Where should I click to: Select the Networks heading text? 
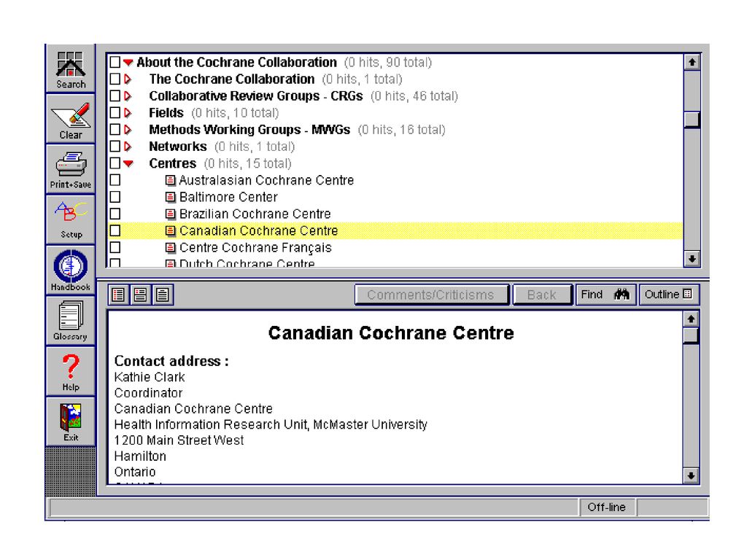click(178, 146)
